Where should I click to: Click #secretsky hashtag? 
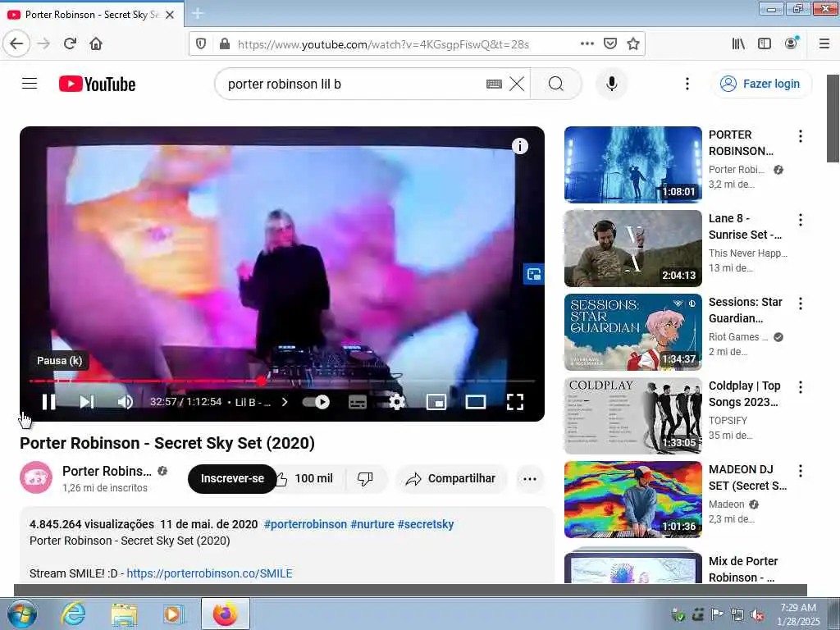426,524
